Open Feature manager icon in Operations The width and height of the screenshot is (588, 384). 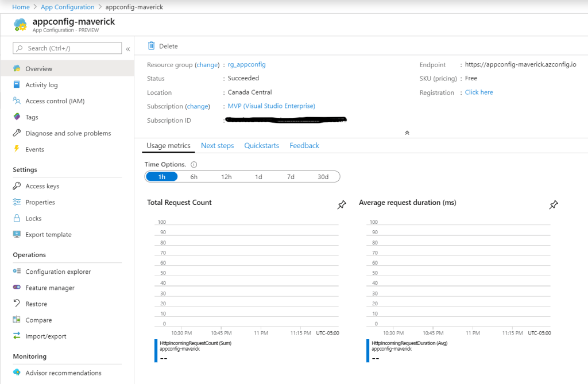(x=17, y=288)
